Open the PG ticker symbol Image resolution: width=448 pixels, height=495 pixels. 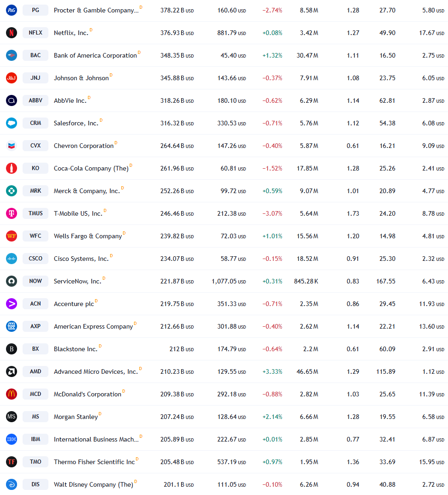[x=35, y=10]
